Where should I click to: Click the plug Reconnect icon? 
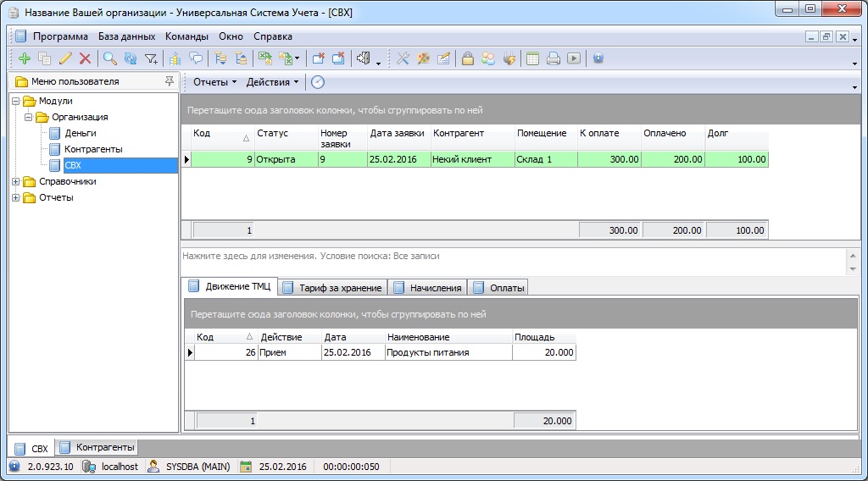[x=509, y=58]
